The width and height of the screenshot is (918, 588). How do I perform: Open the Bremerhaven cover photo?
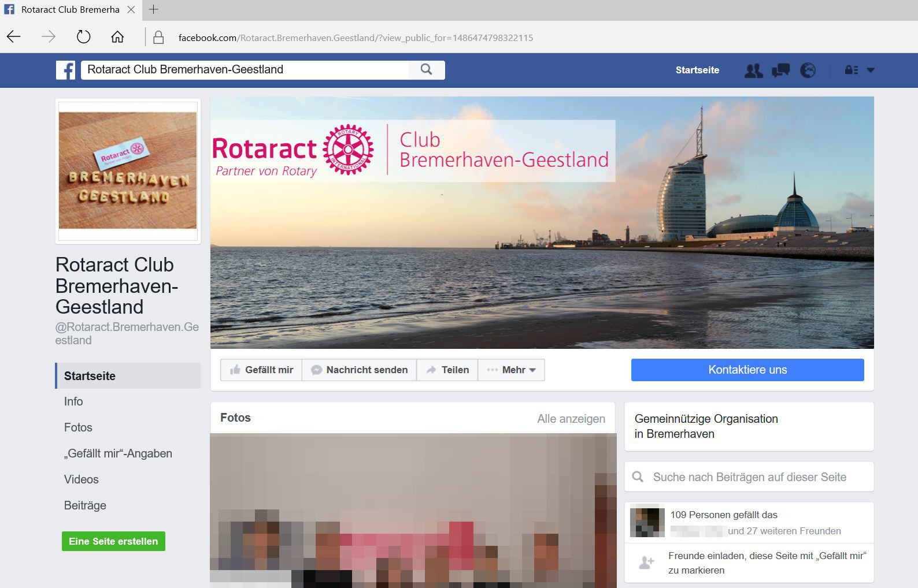(x=542, y=222)
